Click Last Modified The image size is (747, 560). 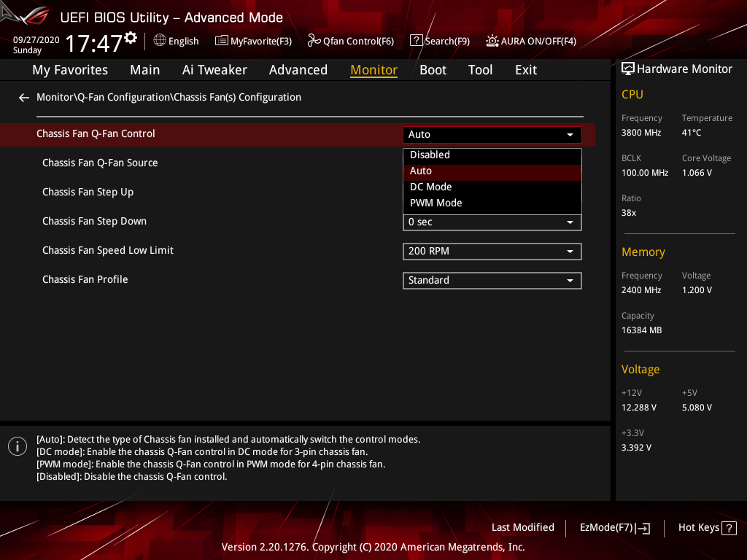pos(522,528)
